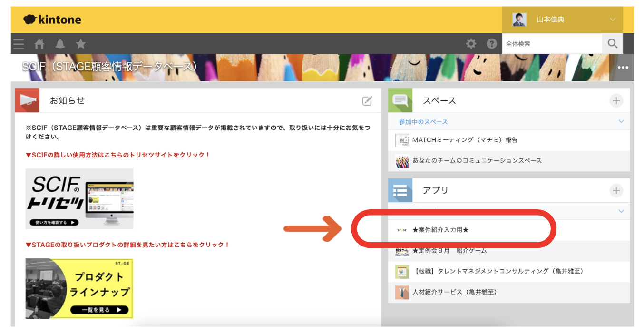Collapse the 参加中のスペース section chevron
Screen dimensions: 644x334
point(621,121)
